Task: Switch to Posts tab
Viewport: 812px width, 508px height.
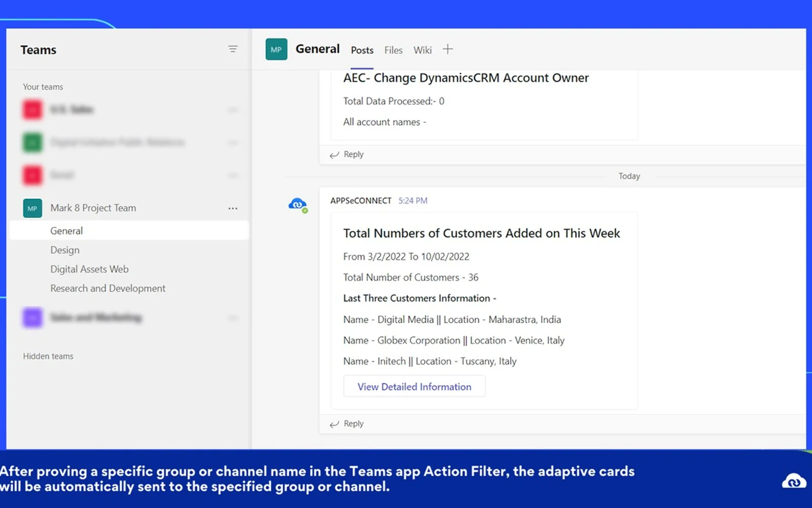Action: 362,50
